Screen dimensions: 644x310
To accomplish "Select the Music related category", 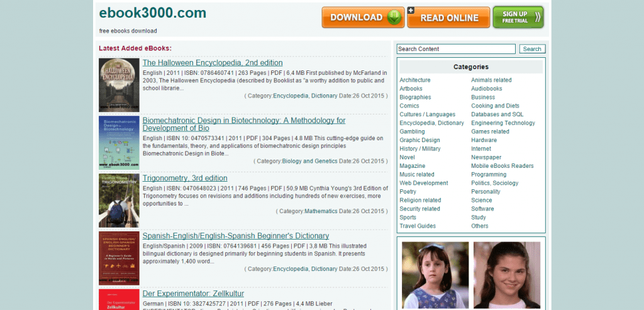I will [417, 175].
